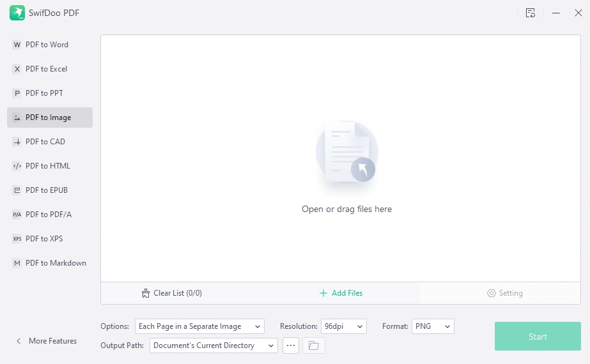Switch to PDF to Markdown conversion

click(x=50, y=263)
